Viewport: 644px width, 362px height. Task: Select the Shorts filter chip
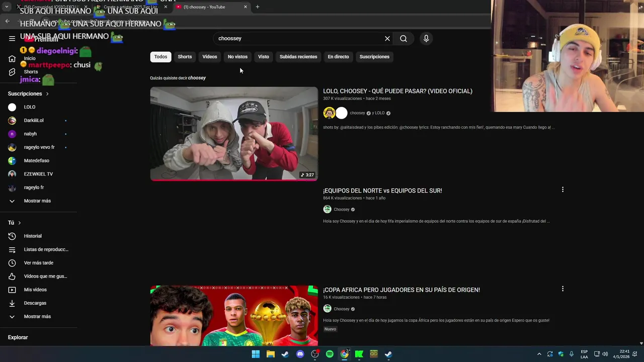click(185, 57)
